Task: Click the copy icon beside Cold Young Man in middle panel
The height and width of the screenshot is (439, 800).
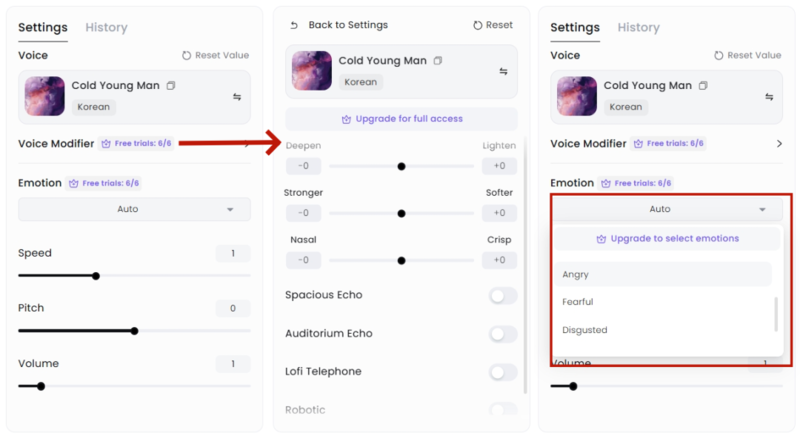Action: [438, 61]
